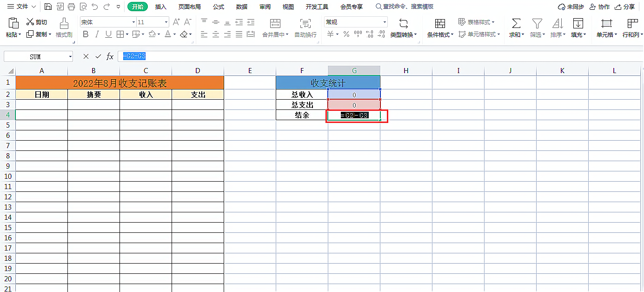Align text left horizontally

(x=204, y=34)
